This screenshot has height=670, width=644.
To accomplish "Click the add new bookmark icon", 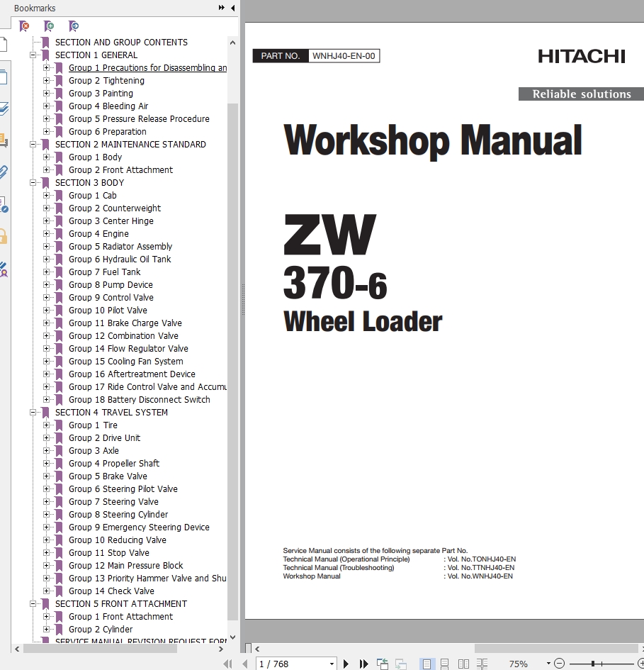I will 49,26.
